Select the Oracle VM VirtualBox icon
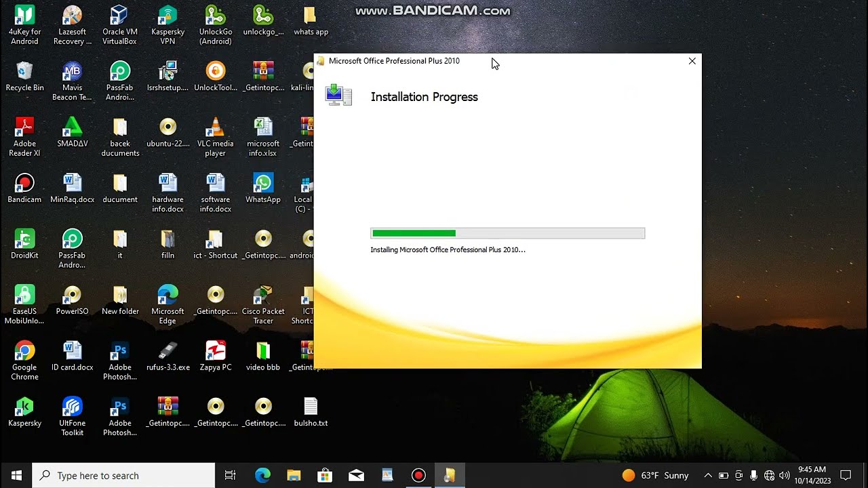Image resolution: width=868 pixels, height=488 pixels. [x=119, y=25]
